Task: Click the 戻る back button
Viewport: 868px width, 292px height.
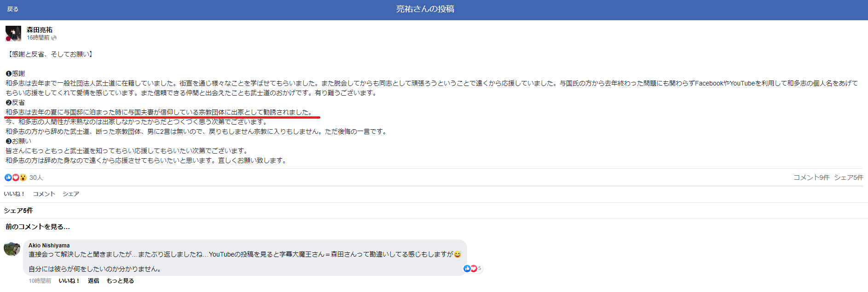Action: pos(12,9)
